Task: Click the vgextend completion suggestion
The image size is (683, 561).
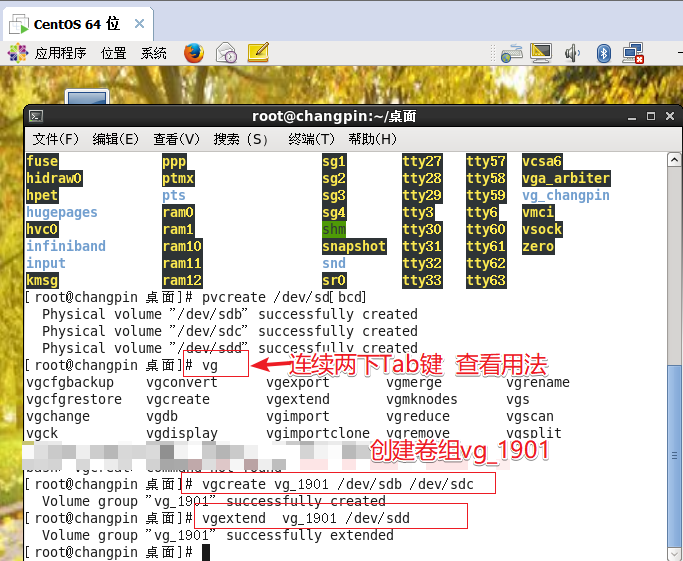Action: pos(298,399)
